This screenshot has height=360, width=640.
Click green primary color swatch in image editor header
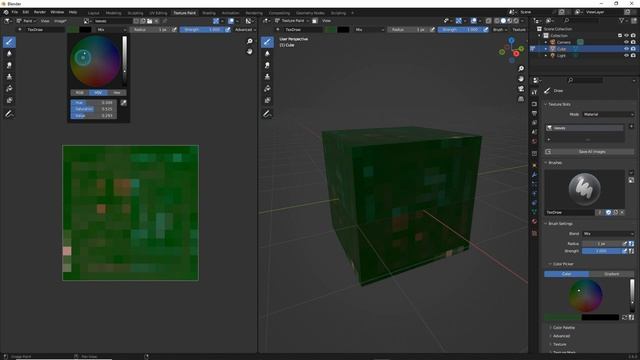(x=73, y=29)
